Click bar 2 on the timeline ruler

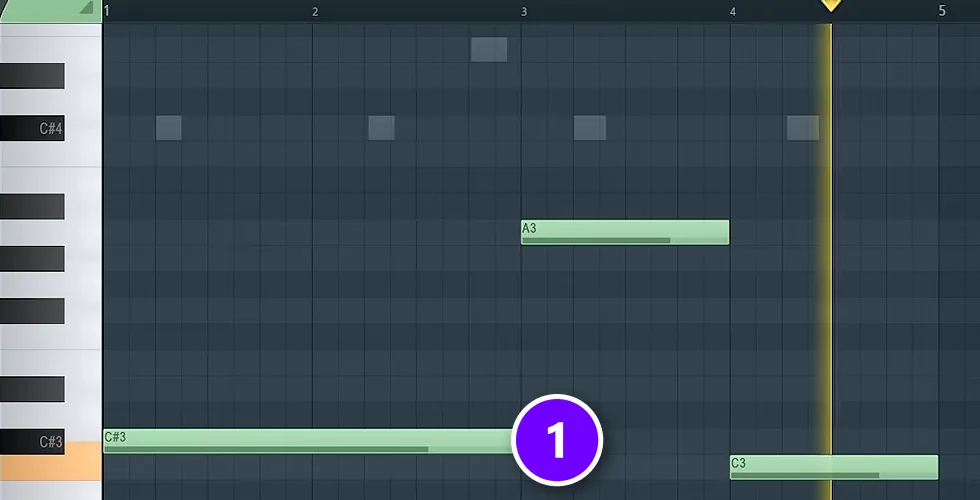[315, 12]
